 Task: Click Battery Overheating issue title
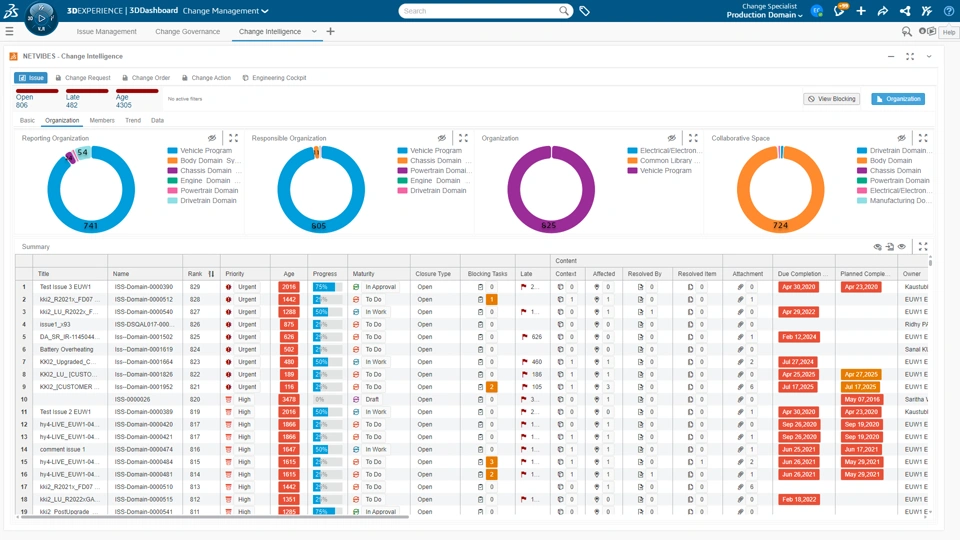pyautogui.click(x=67, y=350)
